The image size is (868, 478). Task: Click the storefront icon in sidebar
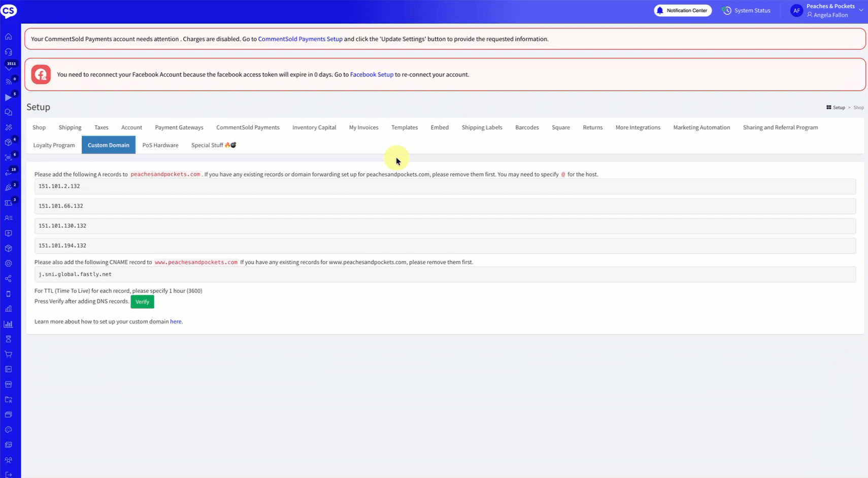tap(9, 384)
